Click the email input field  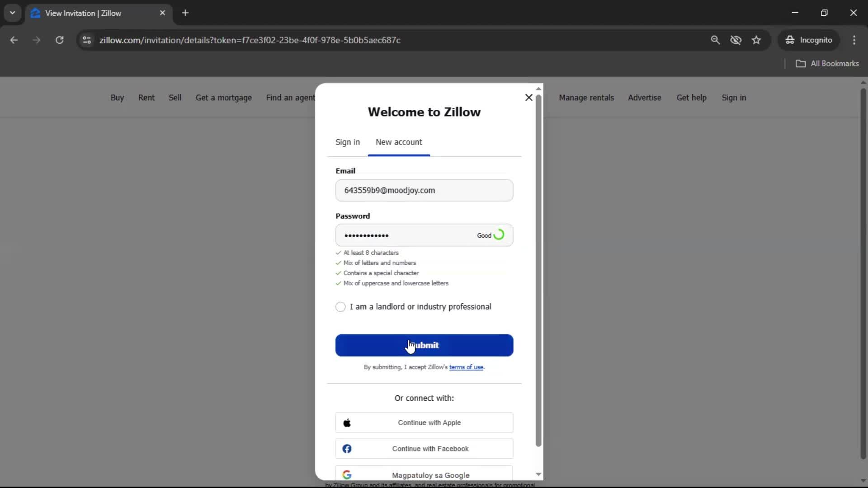[x=424, y=190]
